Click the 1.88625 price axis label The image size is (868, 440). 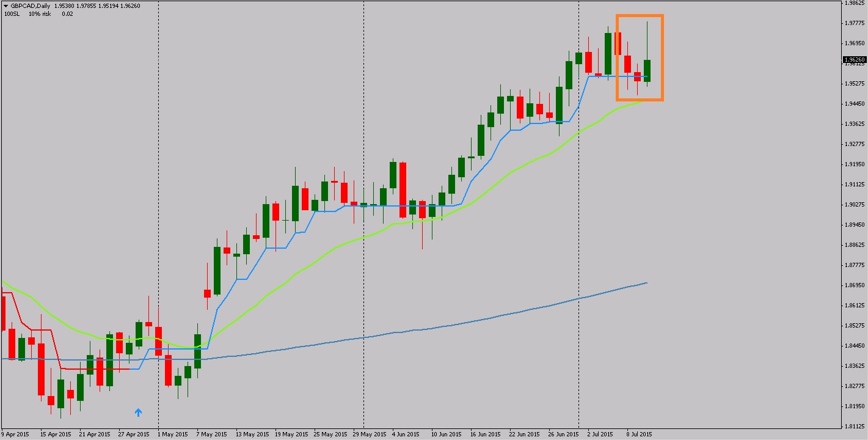[x=854, y=245]
